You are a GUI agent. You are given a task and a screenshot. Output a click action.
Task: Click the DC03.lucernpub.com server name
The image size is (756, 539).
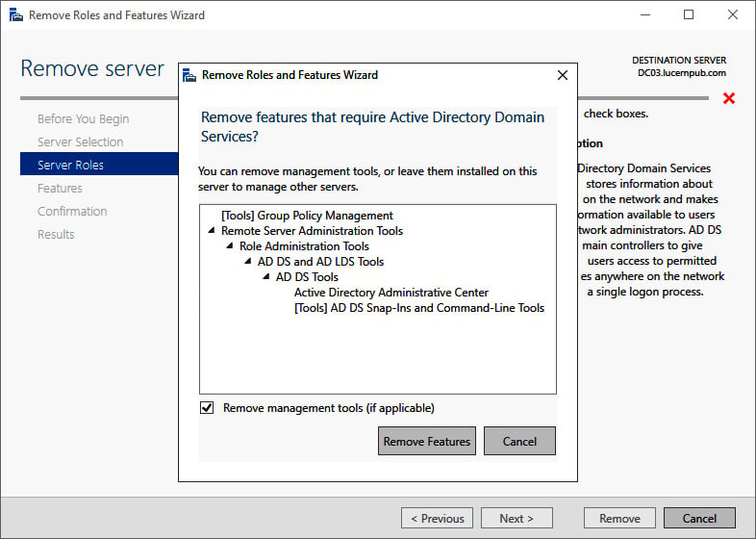tap(682, 73)
